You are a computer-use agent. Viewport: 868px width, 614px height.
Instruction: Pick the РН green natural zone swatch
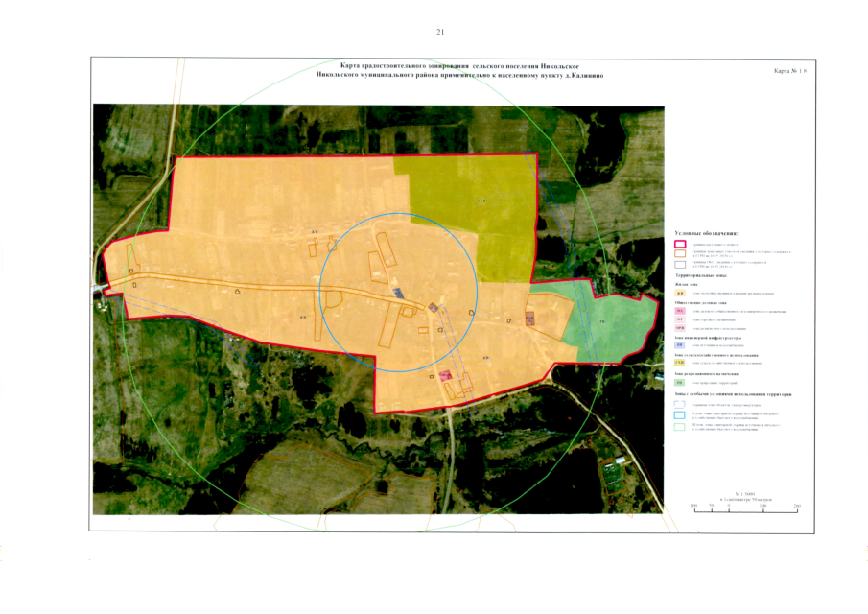(680, 382)
